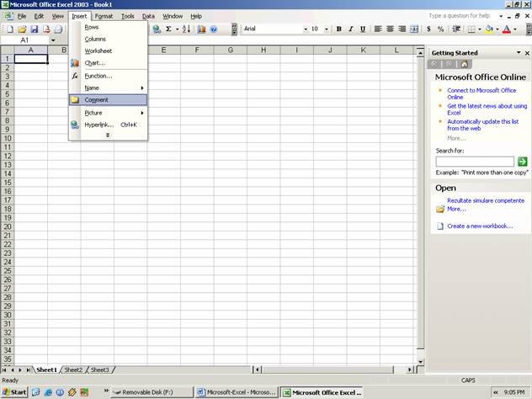Apply Currency style dollar icon
This screenshot has height=399, width=532.
(x=428, y=29)
